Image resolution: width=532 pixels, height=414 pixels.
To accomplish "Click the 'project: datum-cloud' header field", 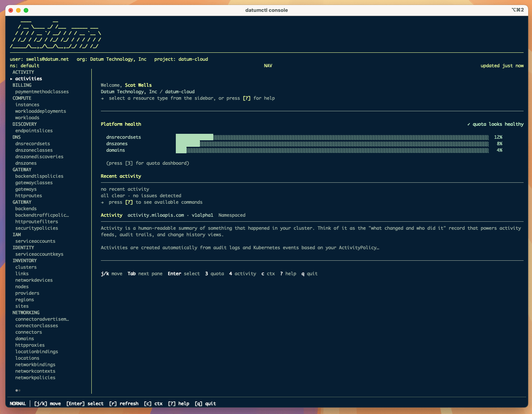I will (x=181, y=59).
